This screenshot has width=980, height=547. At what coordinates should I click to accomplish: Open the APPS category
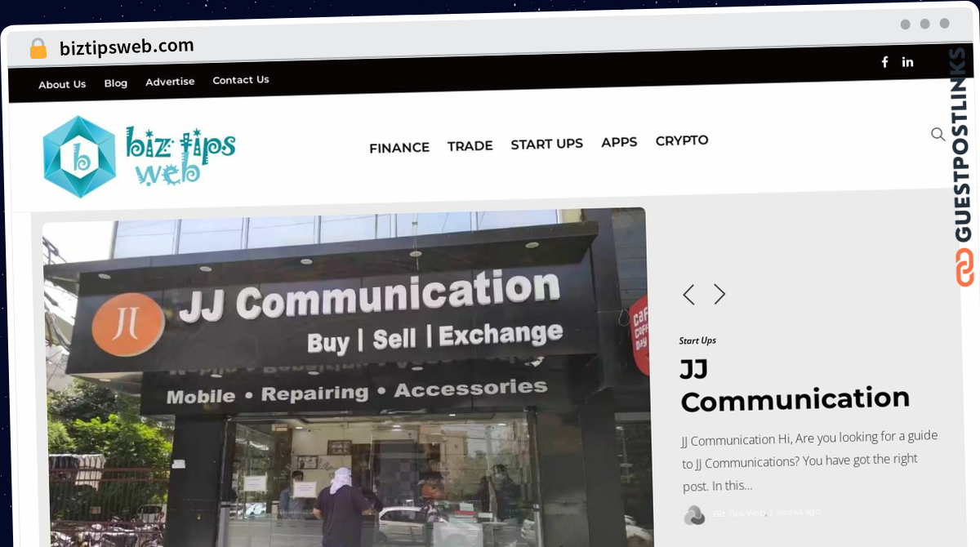coord(619,142)
